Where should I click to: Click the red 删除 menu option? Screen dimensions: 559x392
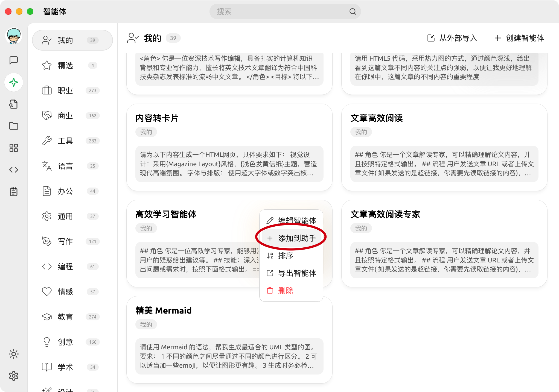[286, 291]
